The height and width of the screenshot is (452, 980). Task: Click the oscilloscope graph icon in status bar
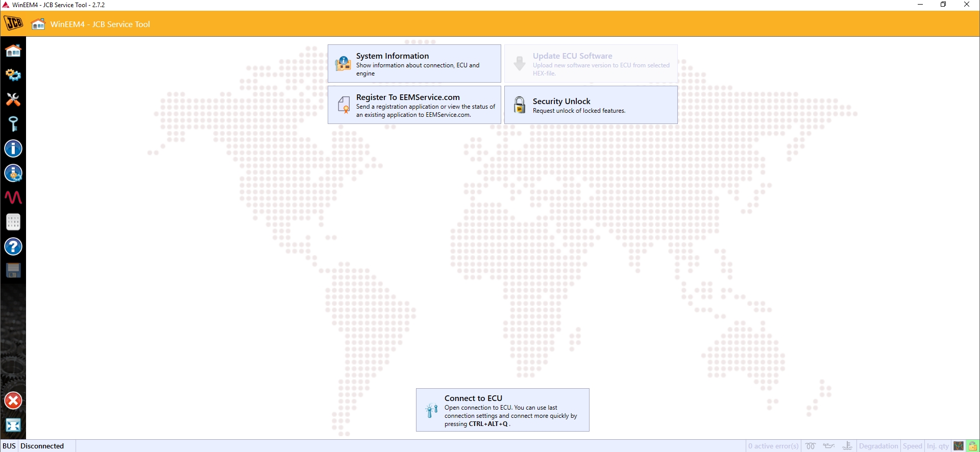click(959, 446)
